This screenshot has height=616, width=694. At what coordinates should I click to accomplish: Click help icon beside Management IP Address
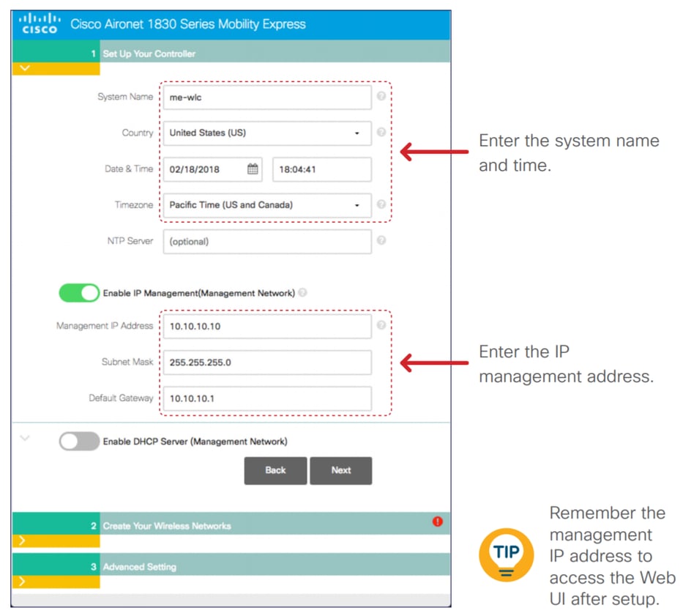click(x=381, y=326)
